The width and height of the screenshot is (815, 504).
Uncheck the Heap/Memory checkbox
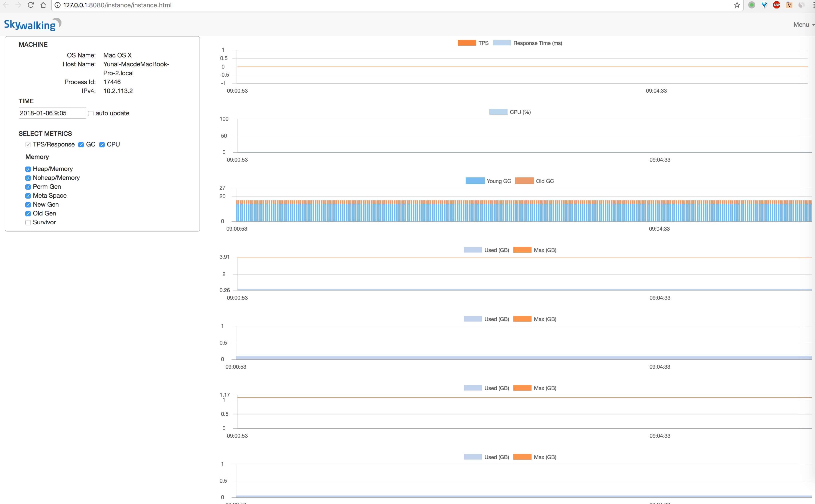28,169
